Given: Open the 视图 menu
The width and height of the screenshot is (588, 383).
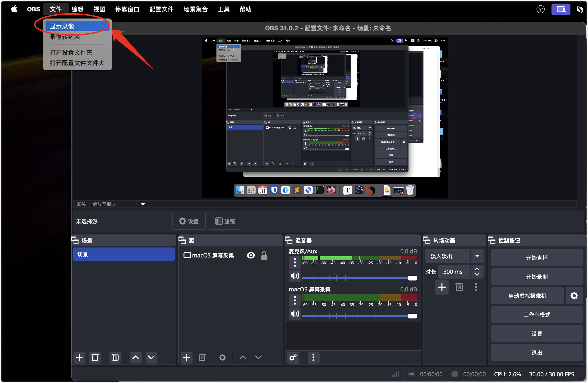Looking at the screenshot, I should point(99,9).
